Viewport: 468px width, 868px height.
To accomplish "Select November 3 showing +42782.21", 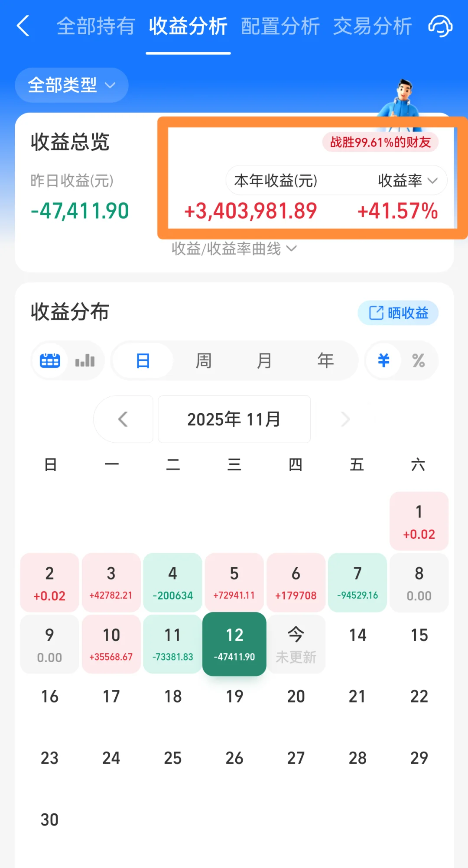I will click(111, 583).
